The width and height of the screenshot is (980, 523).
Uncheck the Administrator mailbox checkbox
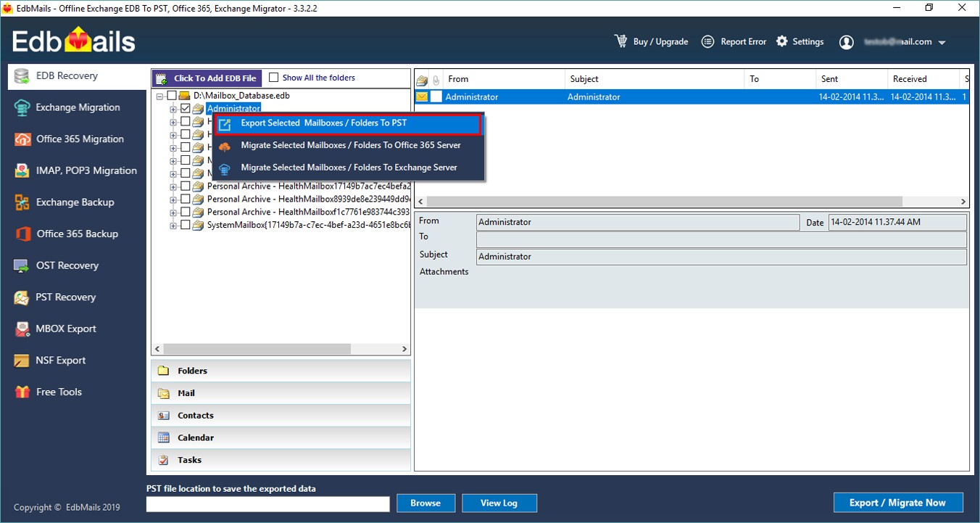185,109
